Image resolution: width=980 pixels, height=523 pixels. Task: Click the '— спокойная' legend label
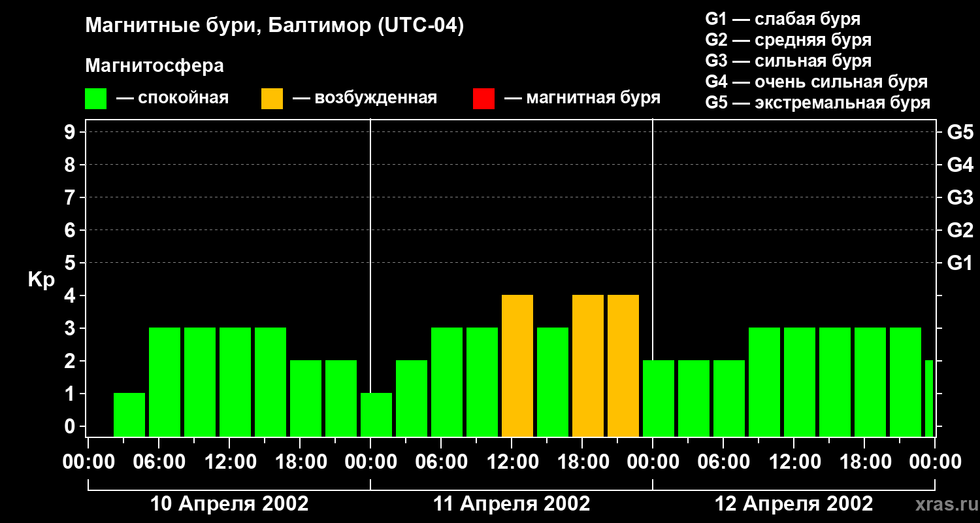coord(172,99)
